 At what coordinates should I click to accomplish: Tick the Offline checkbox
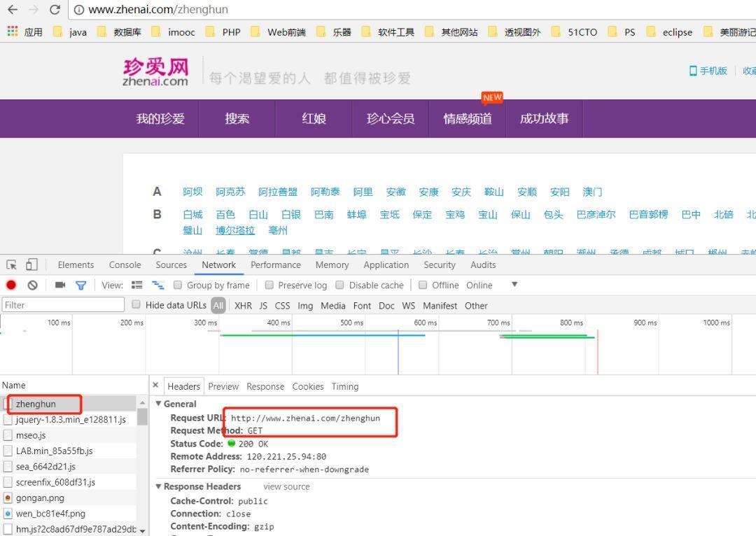[x=423, y=285]
